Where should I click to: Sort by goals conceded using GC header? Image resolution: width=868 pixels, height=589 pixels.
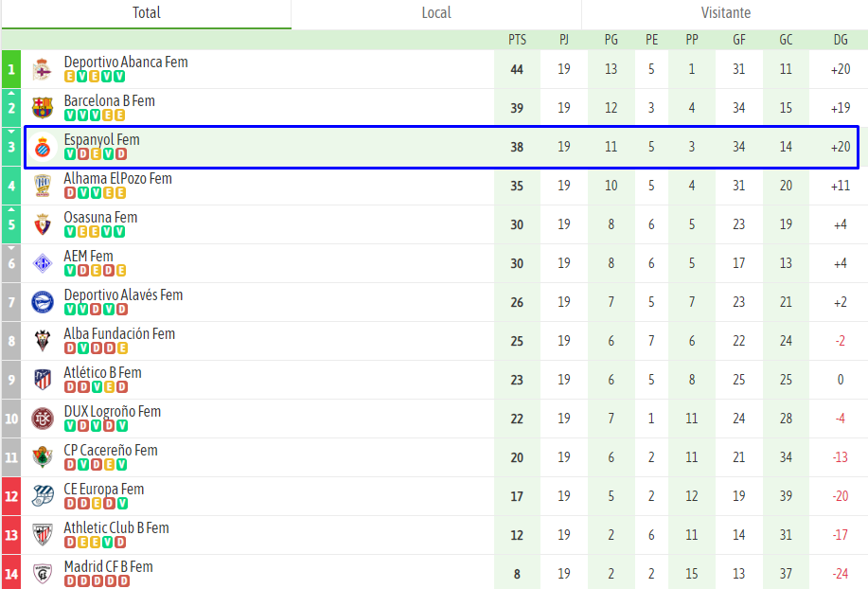tap(786, 39)
